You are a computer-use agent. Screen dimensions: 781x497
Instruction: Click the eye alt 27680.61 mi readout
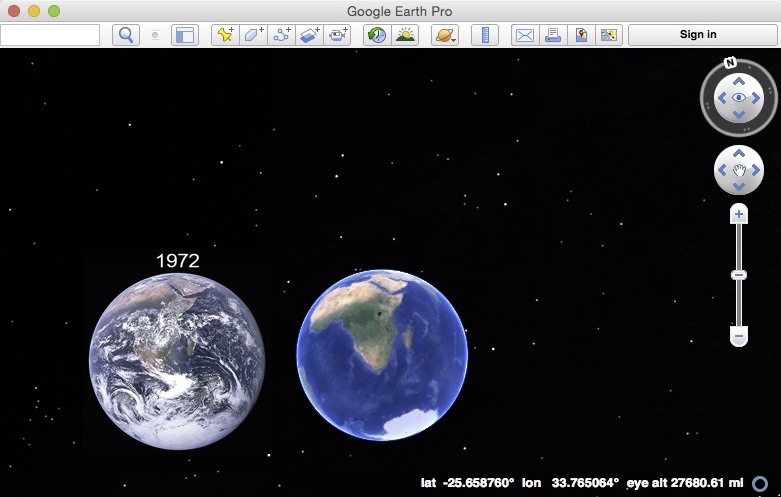(x=685, y=483)
